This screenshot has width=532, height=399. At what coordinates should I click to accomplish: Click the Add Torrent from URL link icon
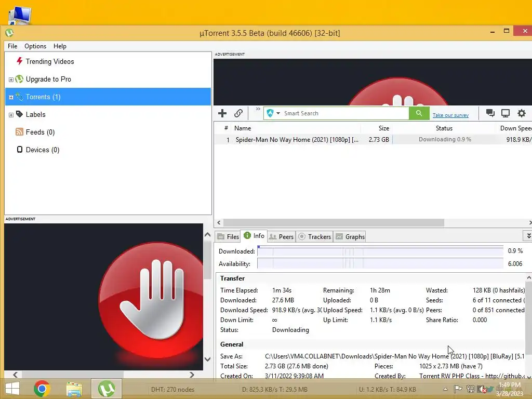tap(238, 113)
